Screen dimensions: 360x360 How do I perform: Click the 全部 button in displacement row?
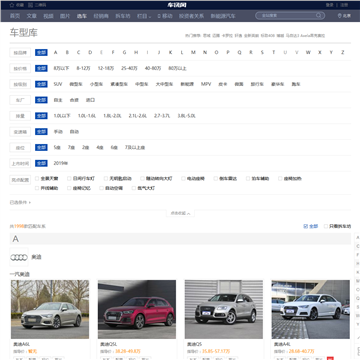click(x=41, y=116)
